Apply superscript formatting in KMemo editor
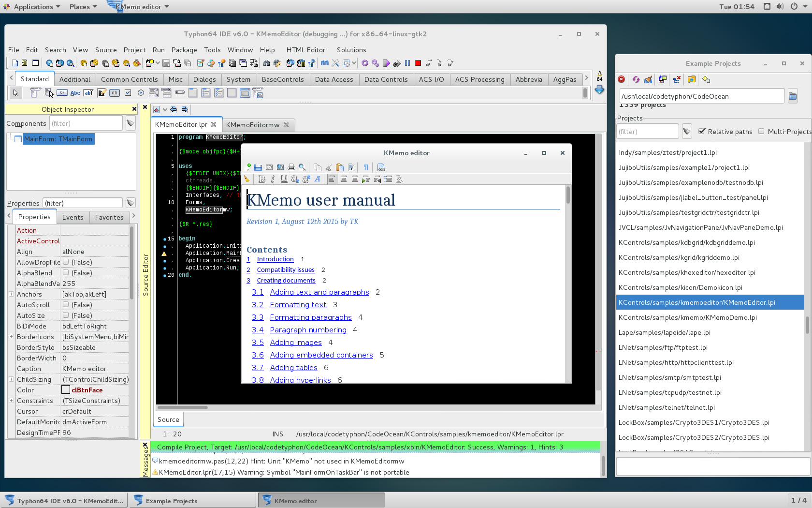 (x=306, y=179)
